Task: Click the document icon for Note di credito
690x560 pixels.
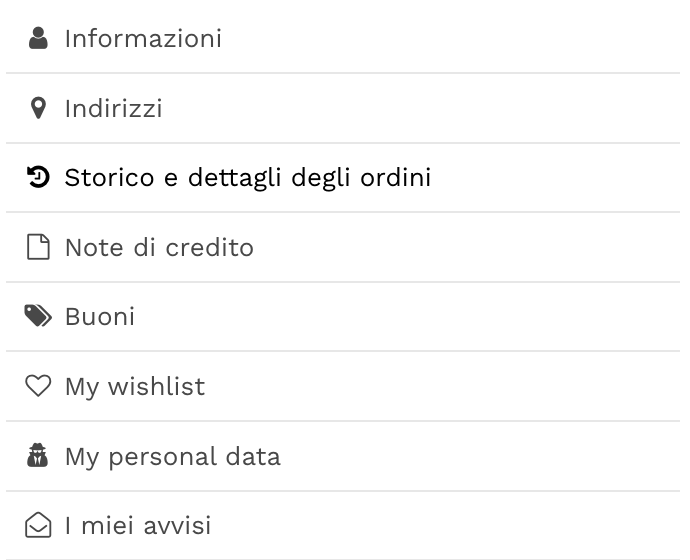Action: (x=38, y=247)
